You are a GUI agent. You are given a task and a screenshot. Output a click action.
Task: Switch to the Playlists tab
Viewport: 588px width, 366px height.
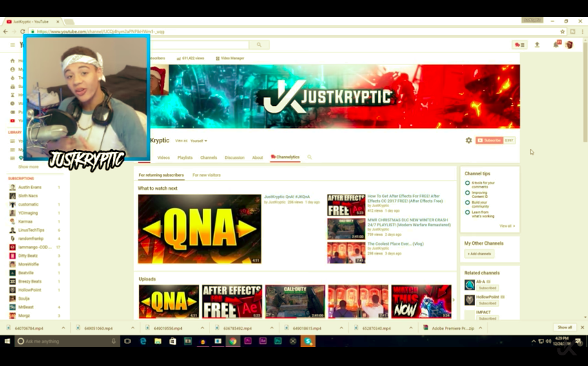[x=185, y=157]
